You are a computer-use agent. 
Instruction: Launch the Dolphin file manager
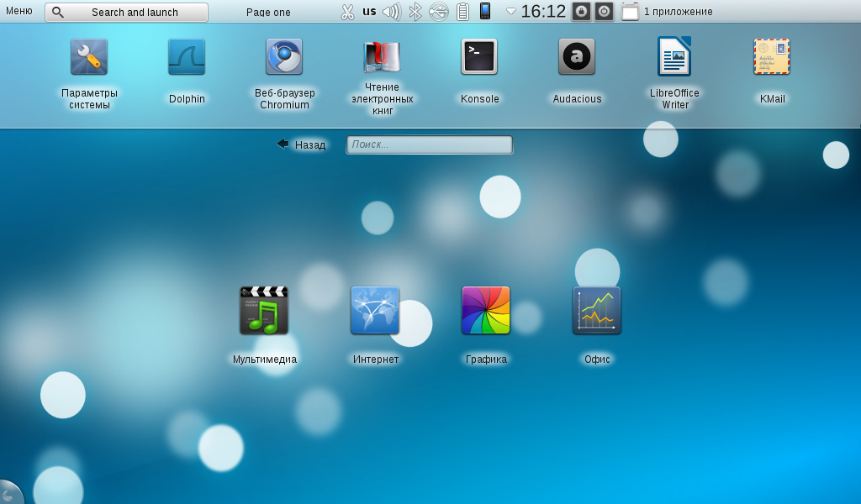click(x=187, y=57)
